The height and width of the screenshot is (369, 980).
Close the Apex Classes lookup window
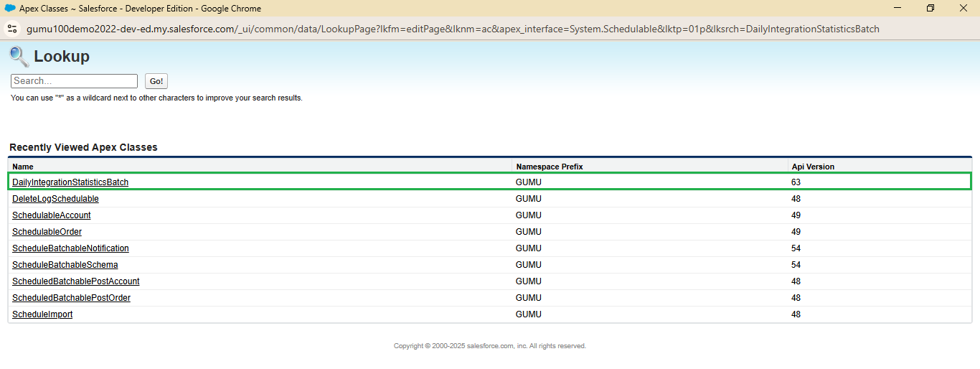pyautogui.click(x=963, y=9)
